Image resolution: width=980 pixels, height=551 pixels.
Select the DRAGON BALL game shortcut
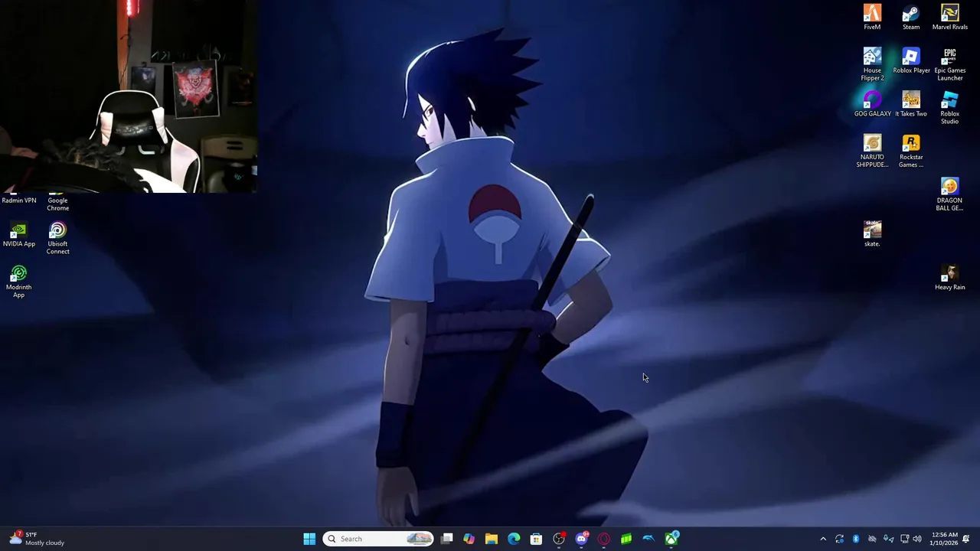(949, 194)
